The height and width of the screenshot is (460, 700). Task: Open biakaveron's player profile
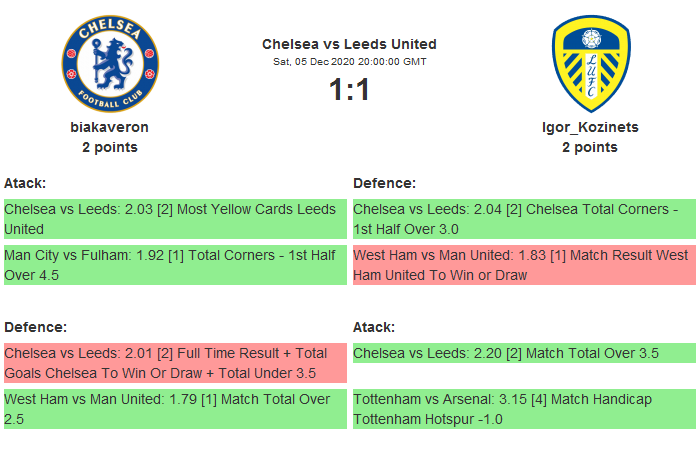point(110,127)
